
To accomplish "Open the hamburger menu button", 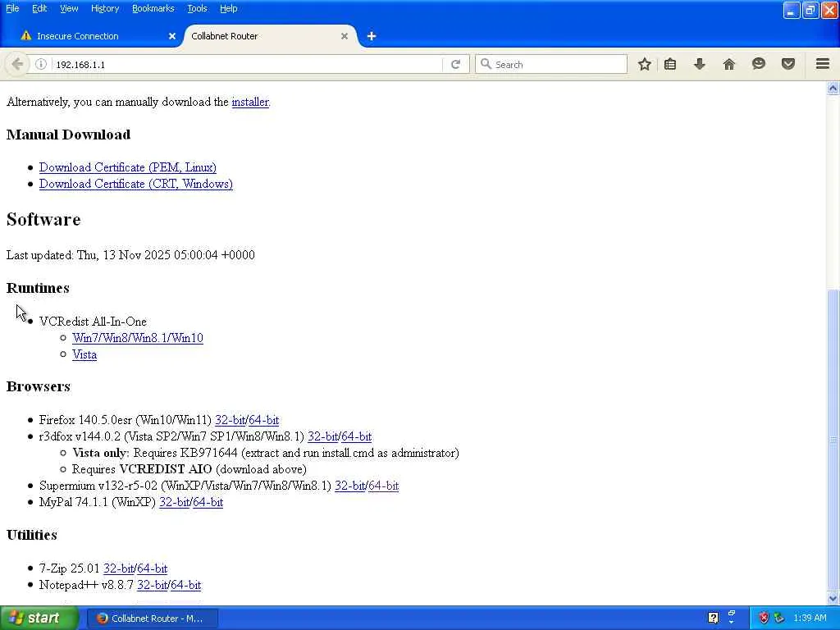I will [x=823, y=64].
